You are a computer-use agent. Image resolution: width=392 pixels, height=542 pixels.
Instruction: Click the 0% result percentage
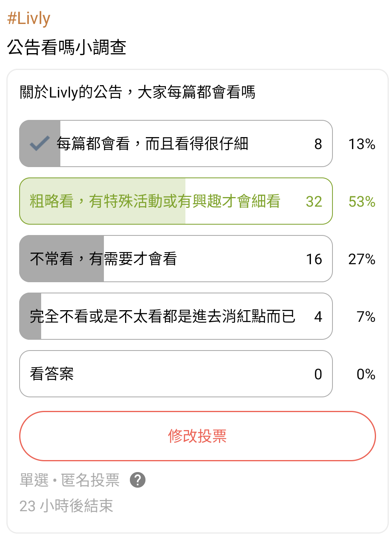coord(366,374)
